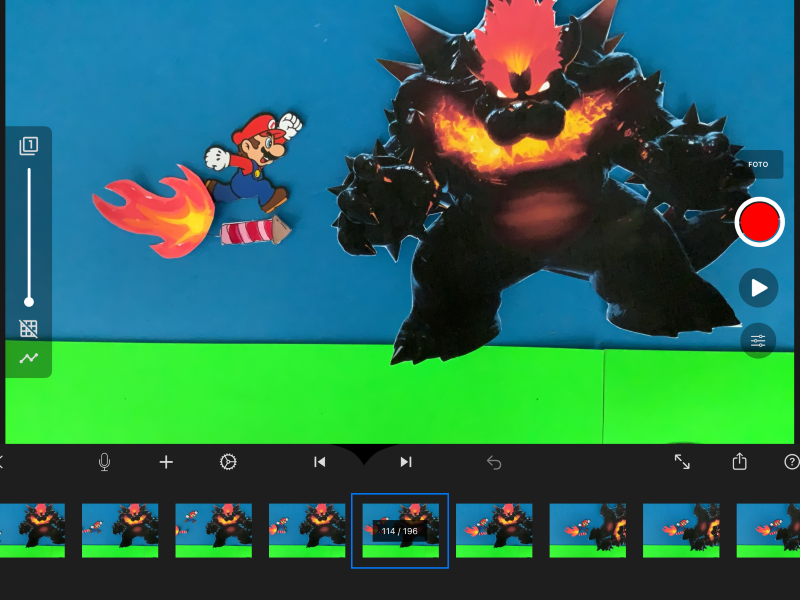This screenshot has height=600, width=800.
Task: Open the share export menu
Action: (x=739, y=462)
